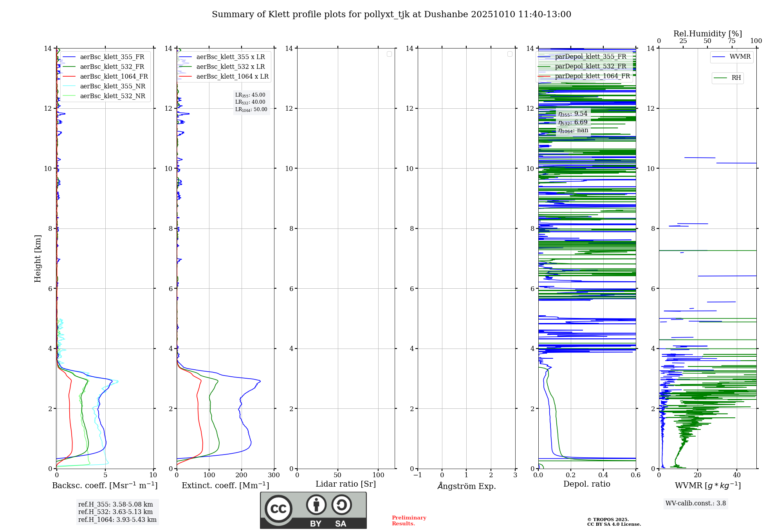Click the blue line sample beside aerBsc_klett_355_FR
This screenshot has width=783, height=532.
point(69,57)
